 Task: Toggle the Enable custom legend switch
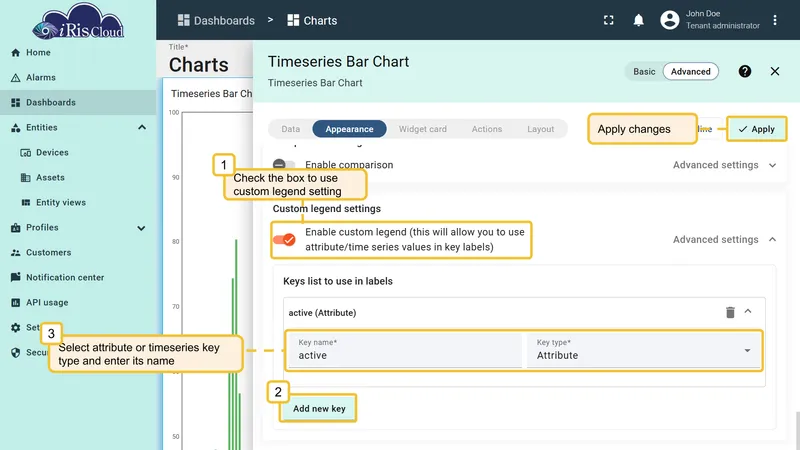pyautogui.click(x=284, y=239)
